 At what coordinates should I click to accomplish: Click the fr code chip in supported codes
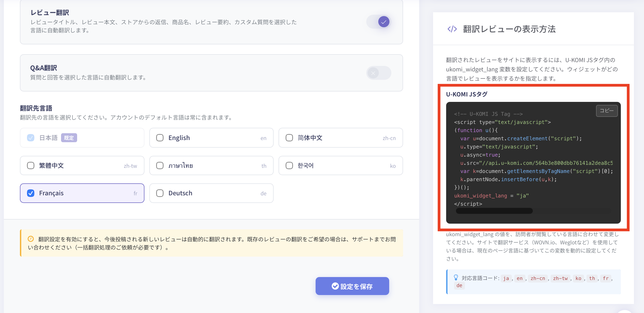click(605, 278)
